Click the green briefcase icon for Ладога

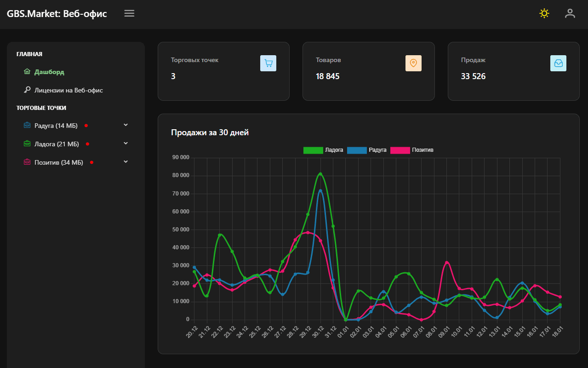coord(27,144)
